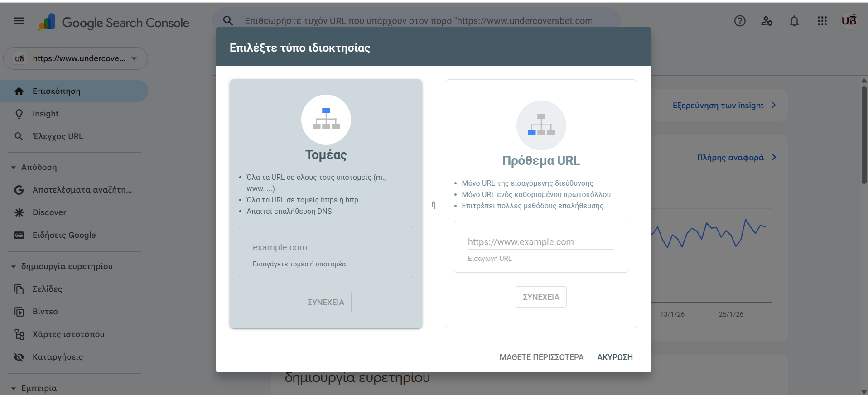Open the hamburger main menu
Screen dimensions: 868x395
pos(19,21)
